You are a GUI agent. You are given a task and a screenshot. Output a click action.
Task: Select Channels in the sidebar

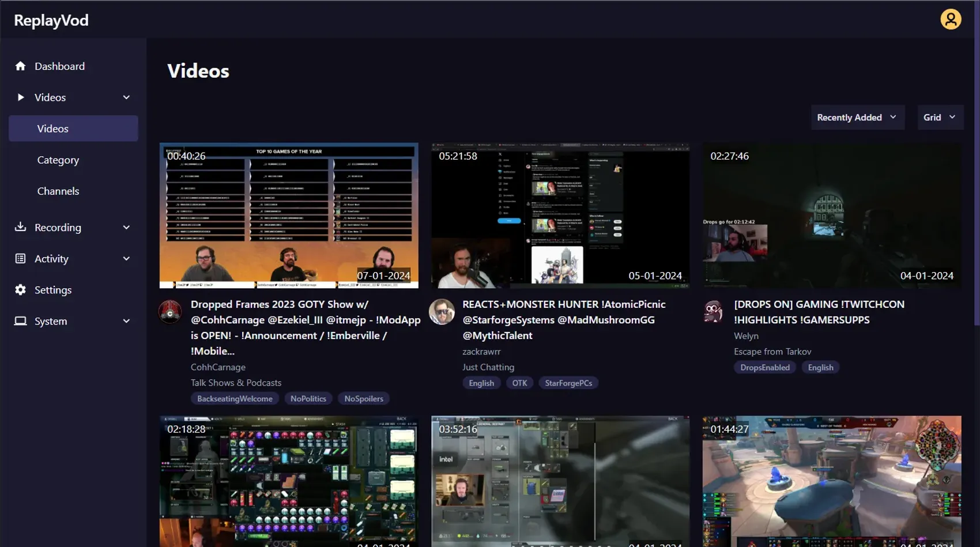[x=58, y=191]
